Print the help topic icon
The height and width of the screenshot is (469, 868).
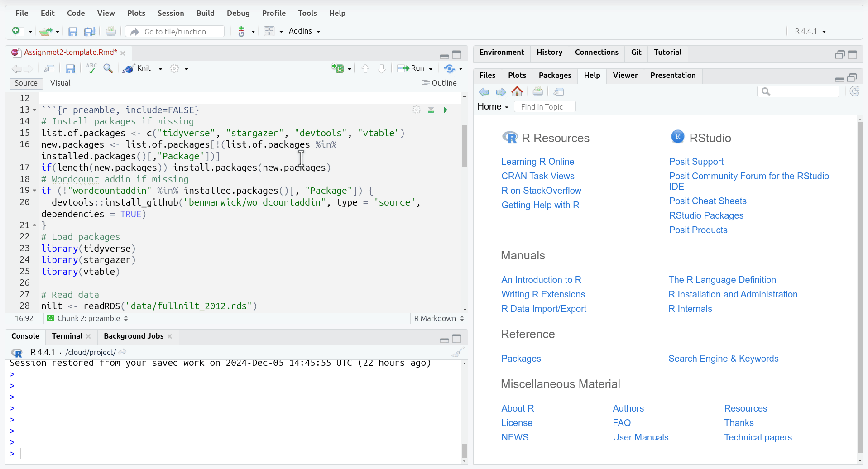(538, 92)
